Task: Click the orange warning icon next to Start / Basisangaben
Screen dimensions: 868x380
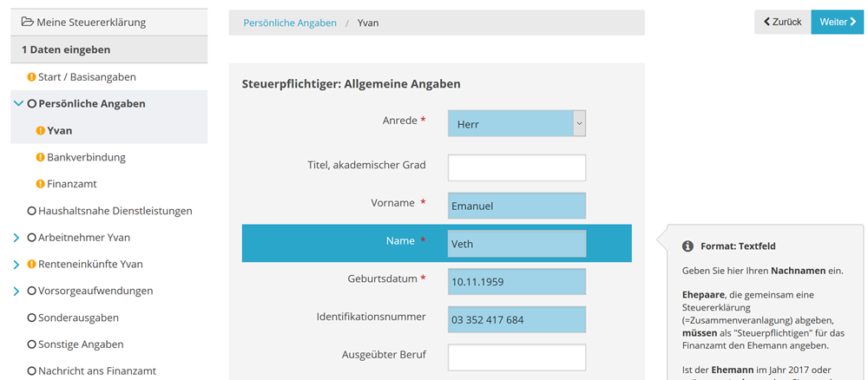Action: pos(32,77)
